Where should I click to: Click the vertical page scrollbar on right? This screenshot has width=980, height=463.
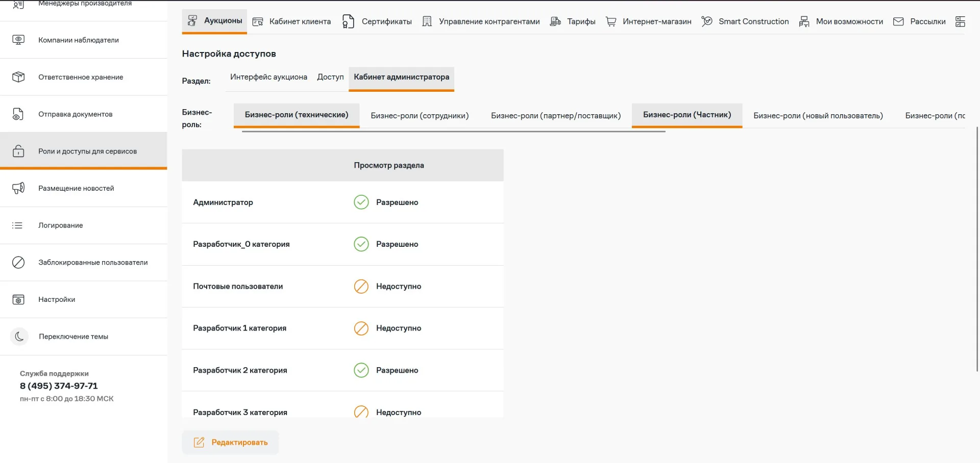click(977, 249)
